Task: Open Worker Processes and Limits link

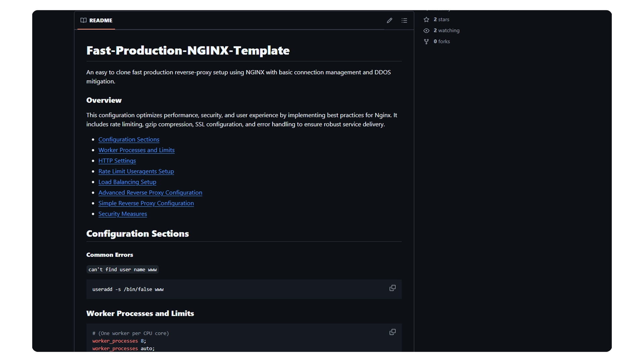Action: 137,150
